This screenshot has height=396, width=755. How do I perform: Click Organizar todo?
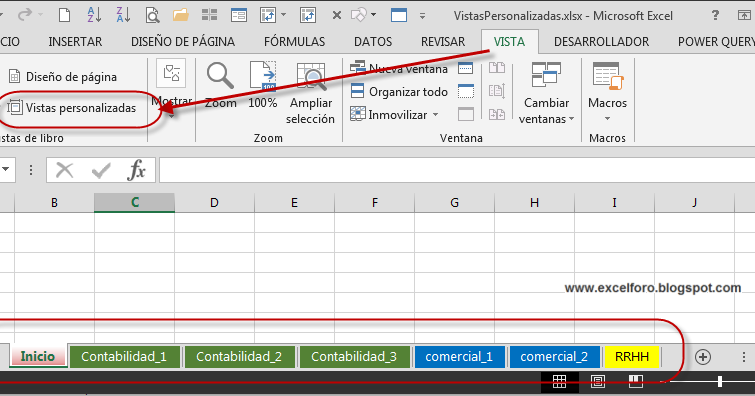click(399, 92)
